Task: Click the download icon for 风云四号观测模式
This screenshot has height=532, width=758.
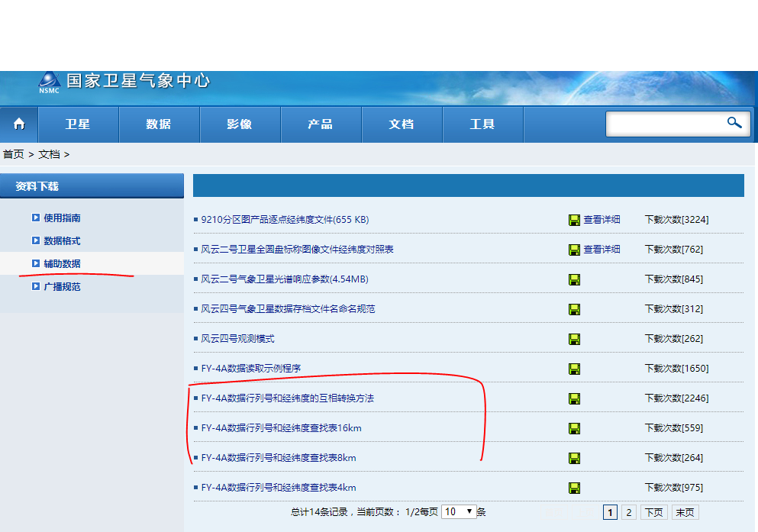Action: [x=574, y=339]
